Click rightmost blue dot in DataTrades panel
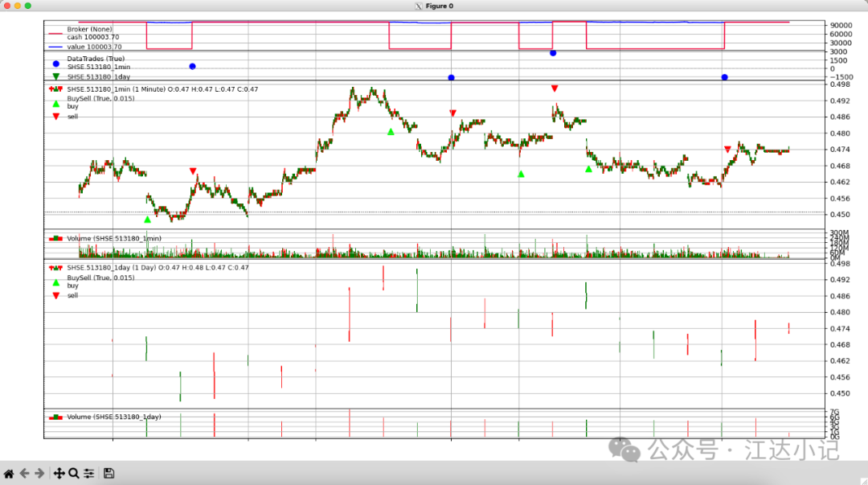 click(x=724, y=77)
